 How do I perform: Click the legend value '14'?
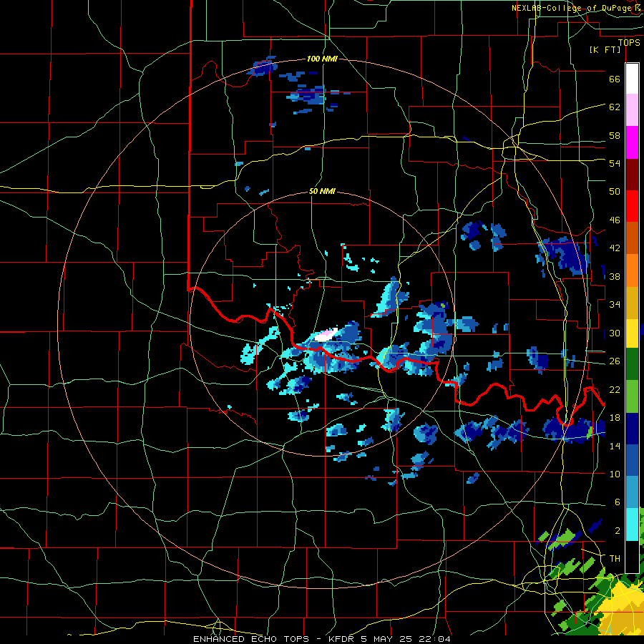pyautogui.click(x=615, y=446)
